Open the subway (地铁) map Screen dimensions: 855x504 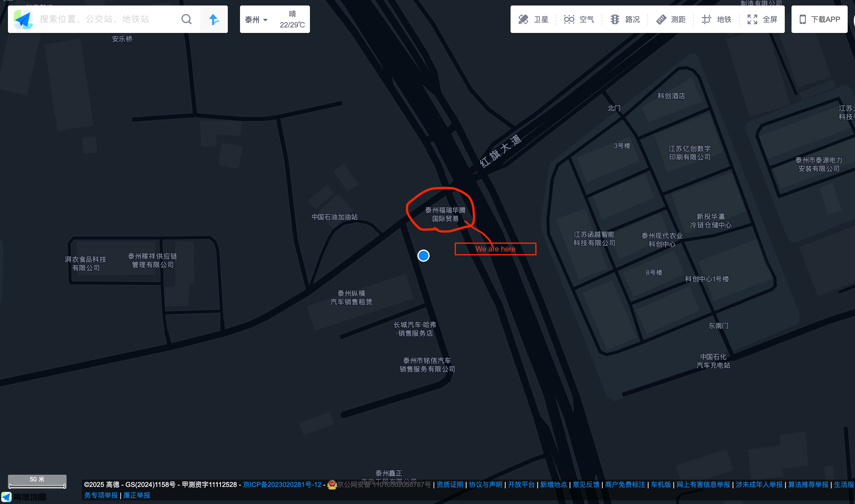coord(716,19)
